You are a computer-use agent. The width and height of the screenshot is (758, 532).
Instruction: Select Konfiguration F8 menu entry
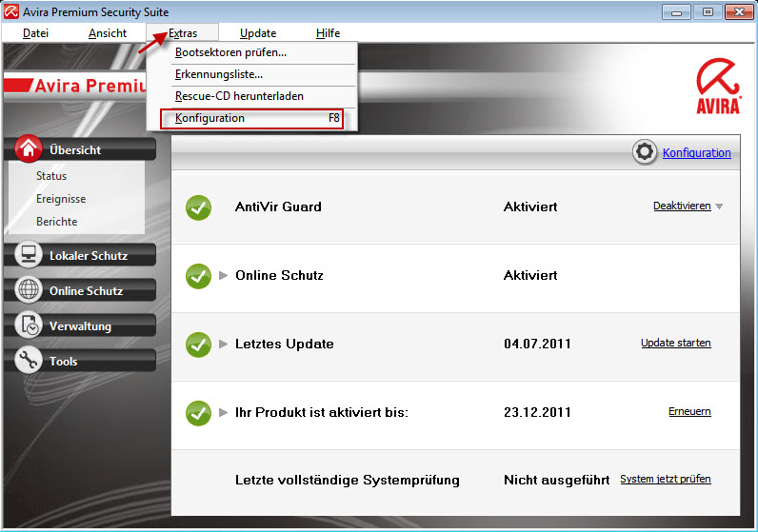pyautogui.click(x=251, y=118)
